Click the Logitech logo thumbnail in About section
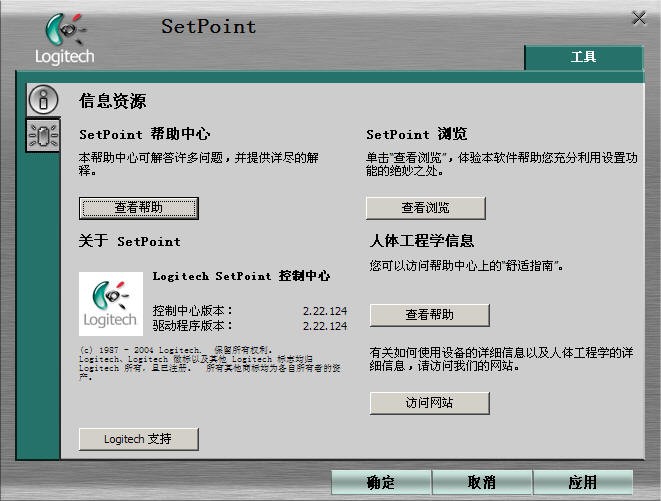The height and width of the screenshot is (501, 661). pyautogui.click(x=111, y=304)
